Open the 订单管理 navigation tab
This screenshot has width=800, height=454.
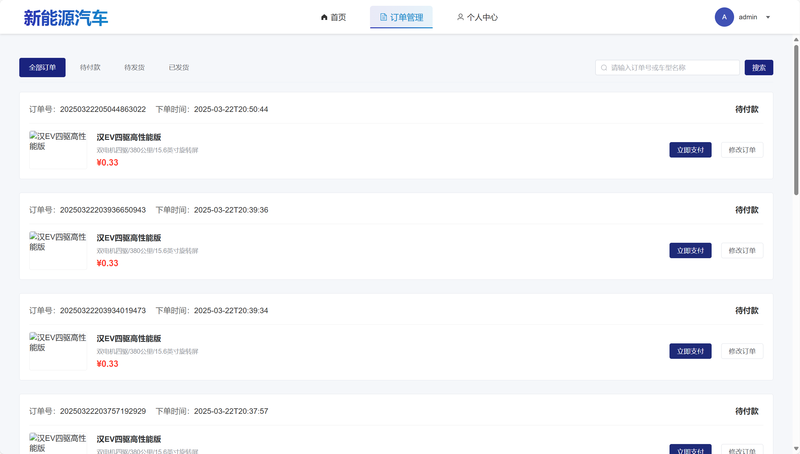point(401,17)
